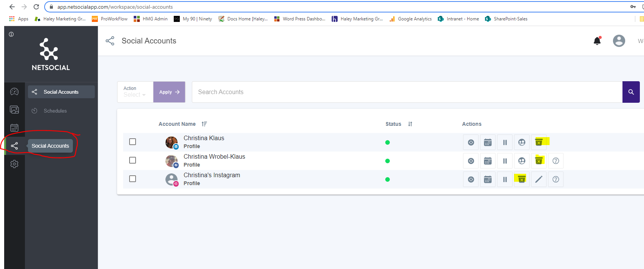Reload the page with browser refresh

point(36,7)
